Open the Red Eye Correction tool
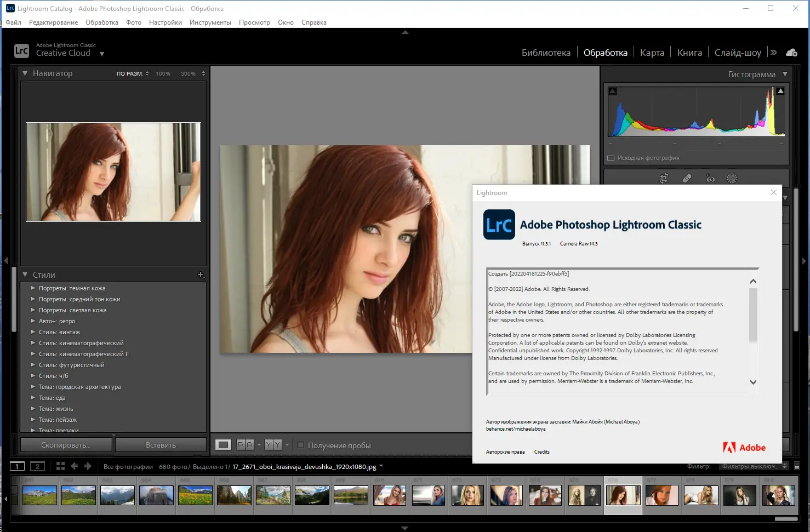This screenshot has width=810, height=532. 710,178
